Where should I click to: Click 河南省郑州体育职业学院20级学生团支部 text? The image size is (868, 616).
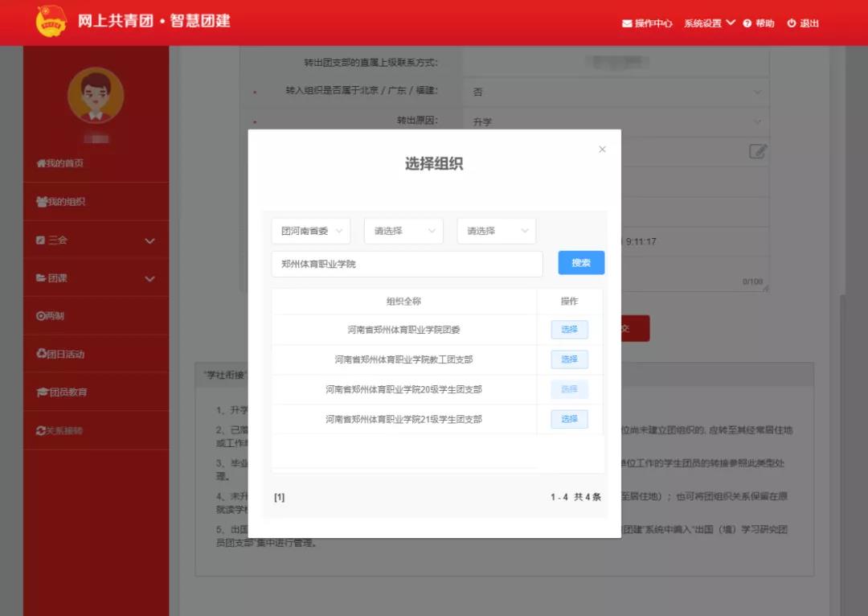coord(403,389)
